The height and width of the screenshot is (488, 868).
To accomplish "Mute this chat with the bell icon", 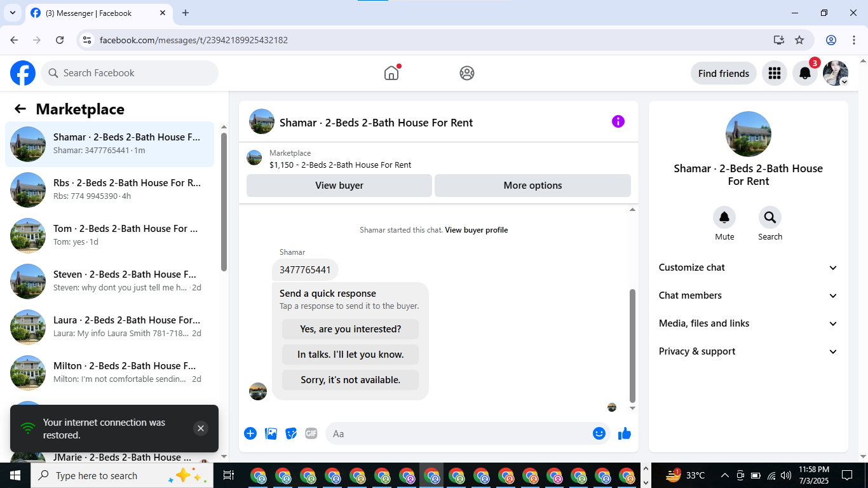I will tap(724, 218).
